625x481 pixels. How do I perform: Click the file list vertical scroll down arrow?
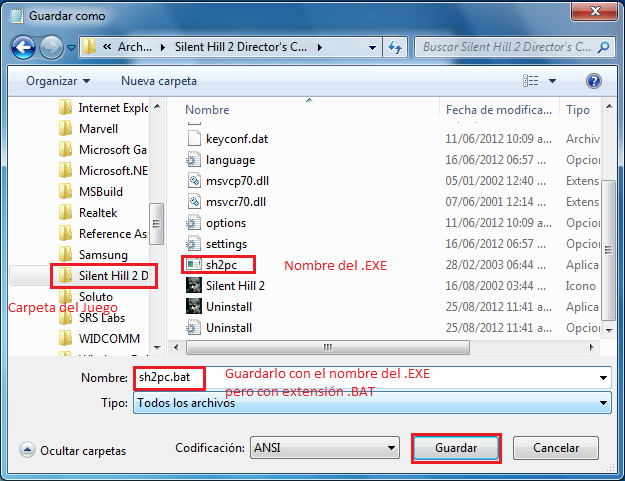click(x=609, y=330)
